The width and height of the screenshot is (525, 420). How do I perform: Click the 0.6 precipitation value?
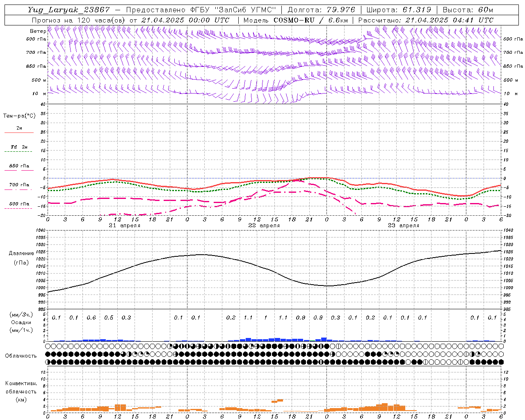(x=91, y=317)
